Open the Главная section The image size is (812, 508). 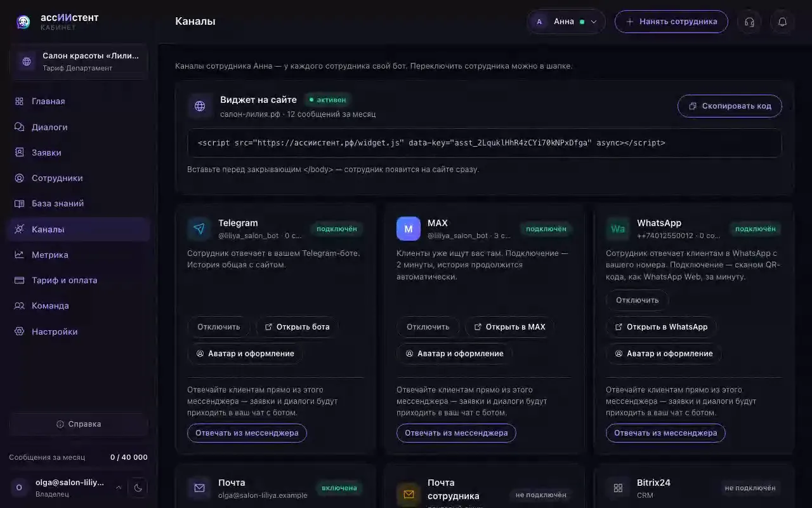(x=79, y=102)
